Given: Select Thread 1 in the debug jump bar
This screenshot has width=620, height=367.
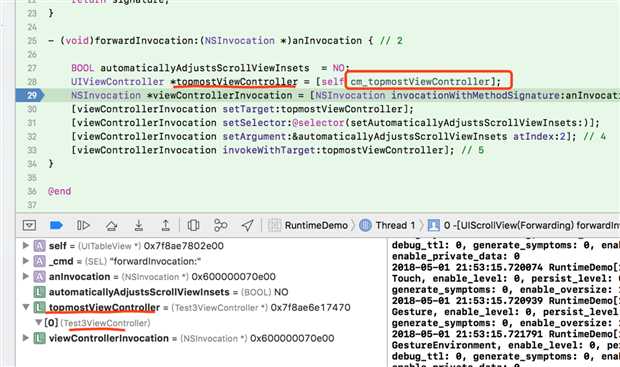Looking at the screenshot, I should coord(395,225).
